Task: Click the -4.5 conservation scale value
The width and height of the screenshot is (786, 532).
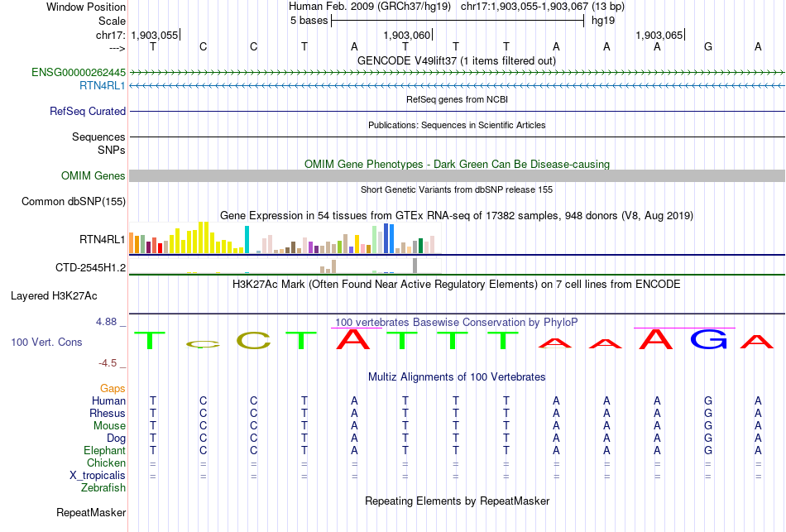Action: [108, 363]
